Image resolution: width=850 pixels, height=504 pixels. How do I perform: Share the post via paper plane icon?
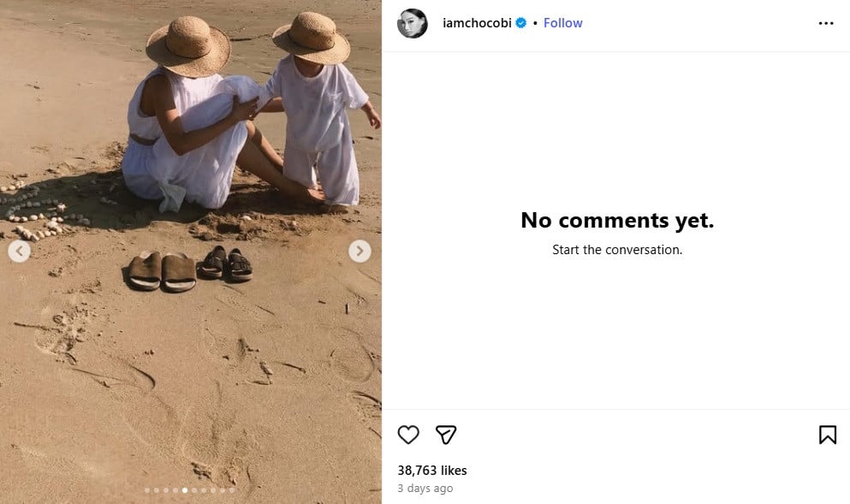[x=445, y=435]
